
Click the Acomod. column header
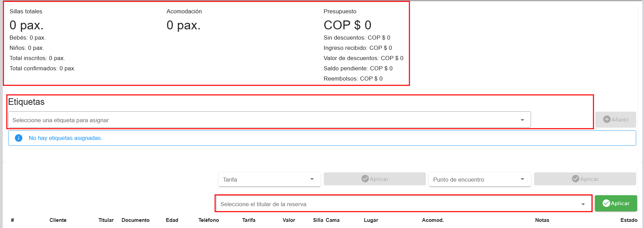click(x=433, y=220)
